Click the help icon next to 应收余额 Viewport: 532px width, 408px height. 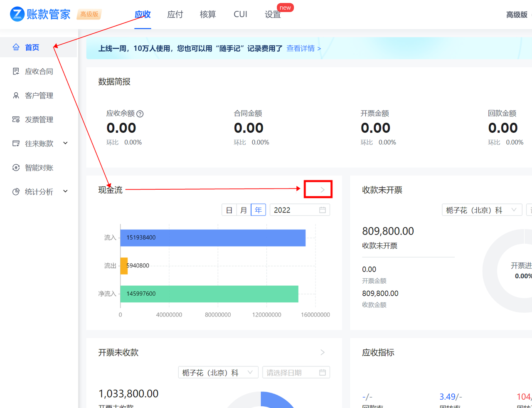pos(140,114)
